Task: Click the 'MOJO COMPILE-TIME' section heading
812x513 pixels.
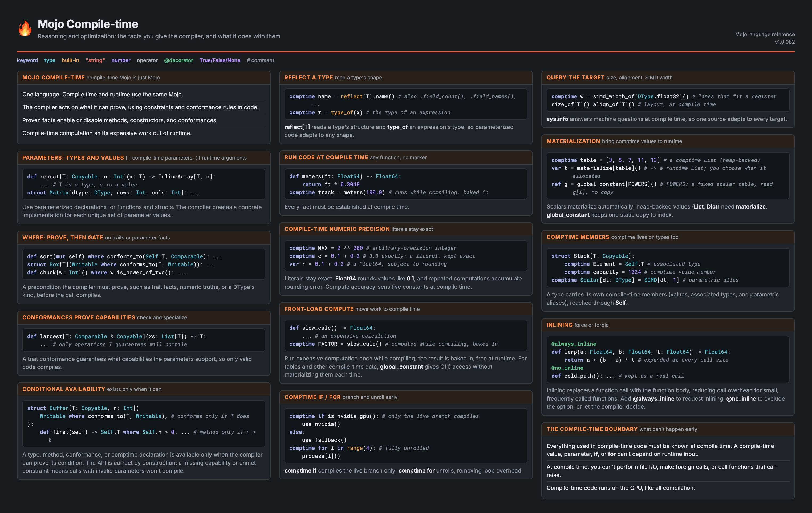Action: 53,78
